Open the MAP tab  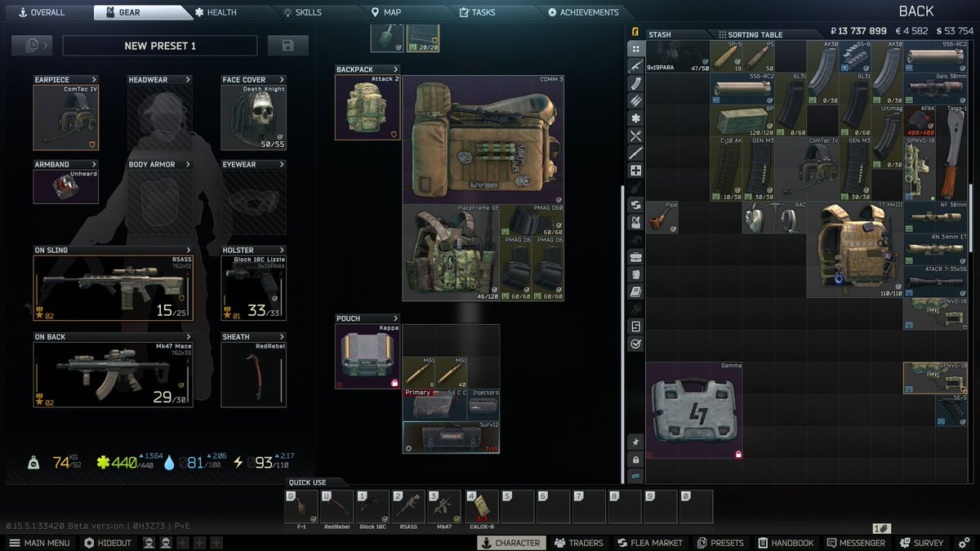[x=386, y=12]
